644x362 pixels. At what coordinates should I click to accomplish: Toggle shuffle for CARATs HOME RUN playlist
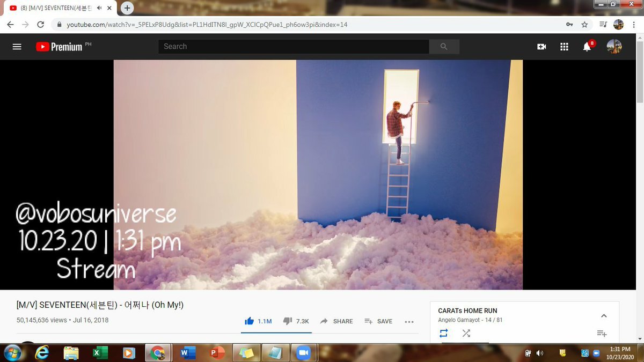[466, 333]
